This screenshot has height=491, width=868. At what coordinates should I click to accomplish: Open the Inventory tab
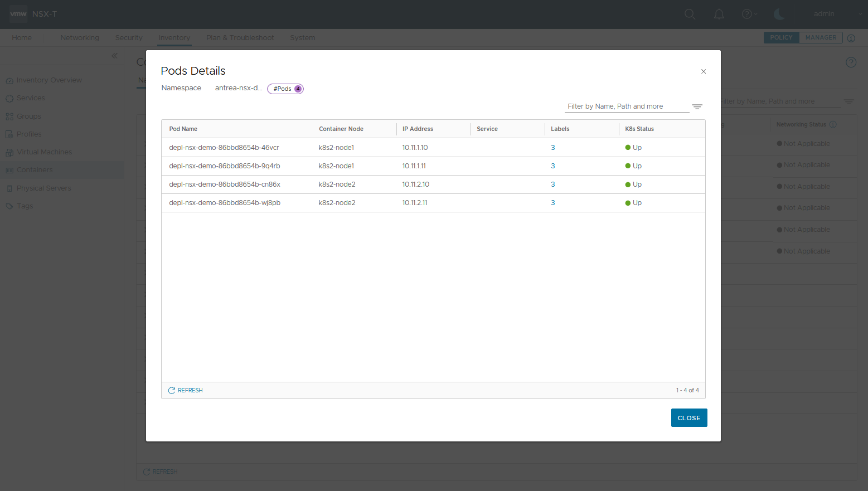click(x=174, y=38)
